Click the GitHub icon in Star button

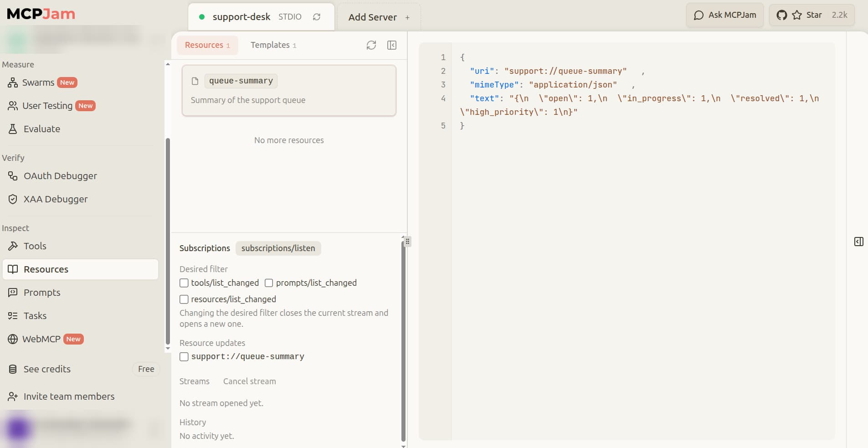[782, 15]
